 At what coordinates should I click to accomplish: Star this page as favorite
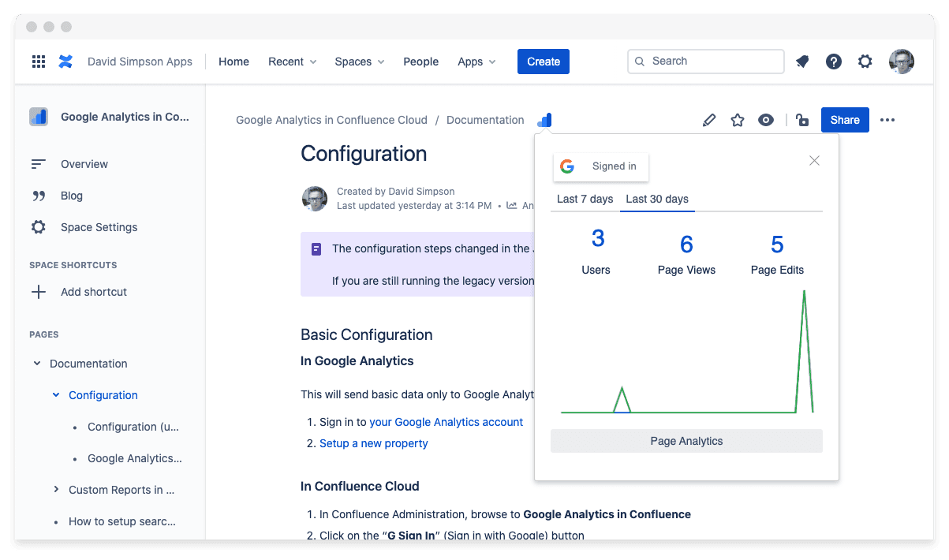[738, 120]
